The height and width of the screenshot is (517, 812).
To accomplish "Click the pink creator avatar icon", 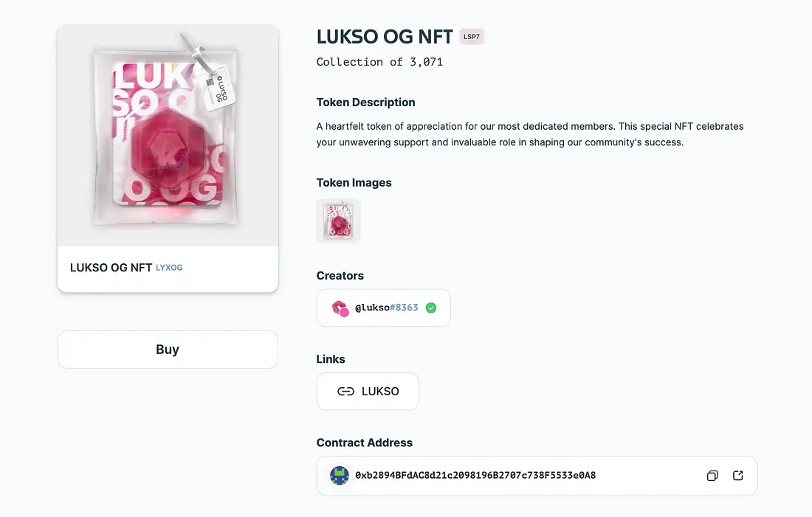I will 340,308.
